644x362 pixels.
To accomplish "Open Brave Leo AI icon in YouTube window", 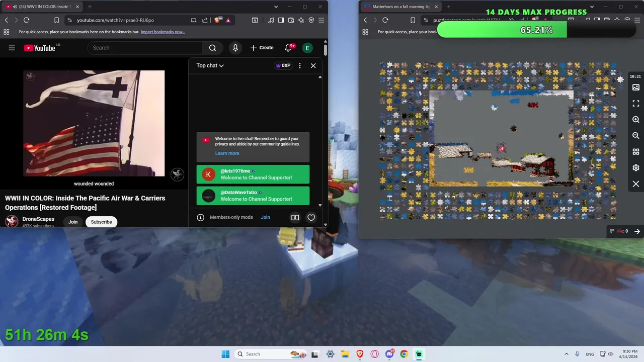I will click(301, 20).
